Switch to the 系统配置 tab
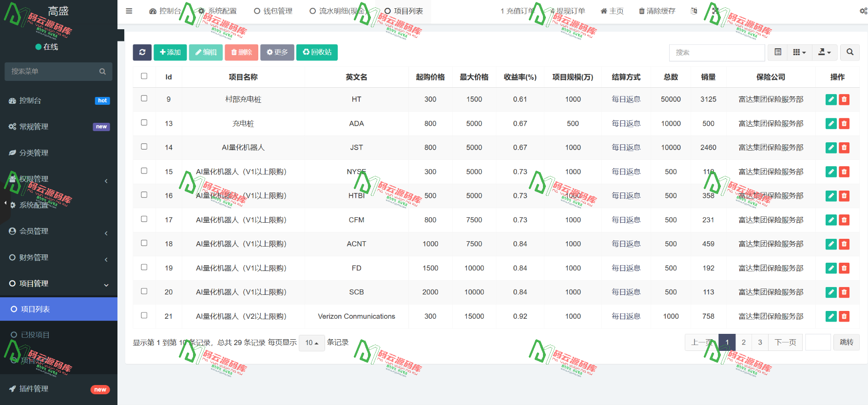 (x=217, y=11)
